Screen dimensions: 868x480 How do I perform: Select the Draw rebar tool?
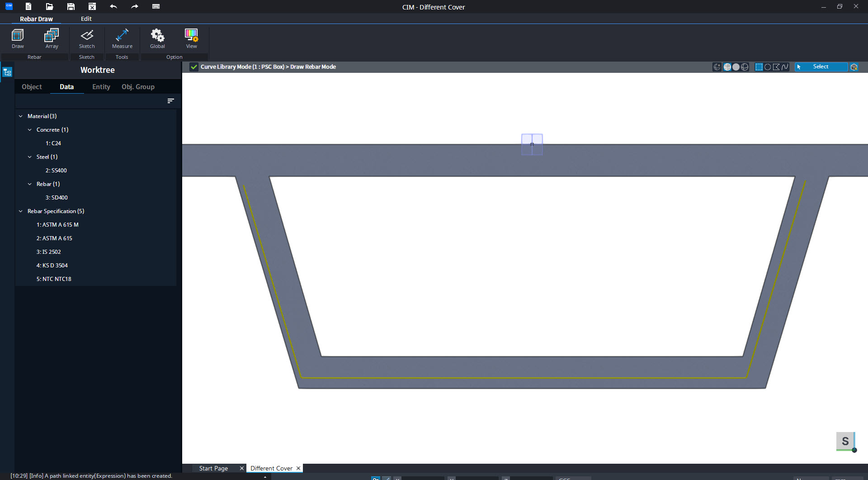coord(18,38)
